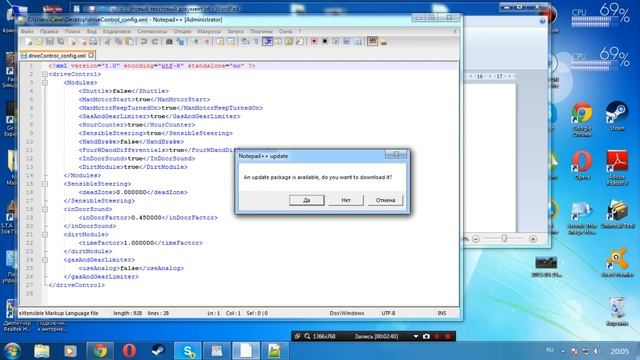Show hidden tray icons arrow
This screenshot has width=640, height=360.
[x=563, y=351]
